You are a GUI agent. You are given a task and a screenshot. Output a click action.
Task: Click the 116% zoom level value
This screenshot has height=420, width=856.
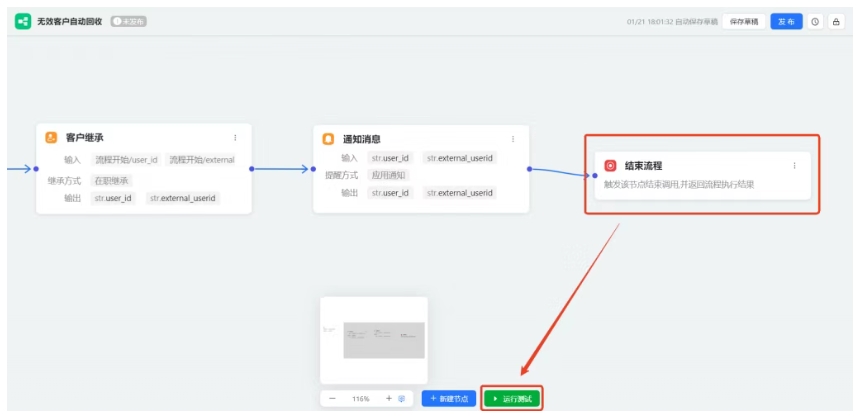[361, 398]
